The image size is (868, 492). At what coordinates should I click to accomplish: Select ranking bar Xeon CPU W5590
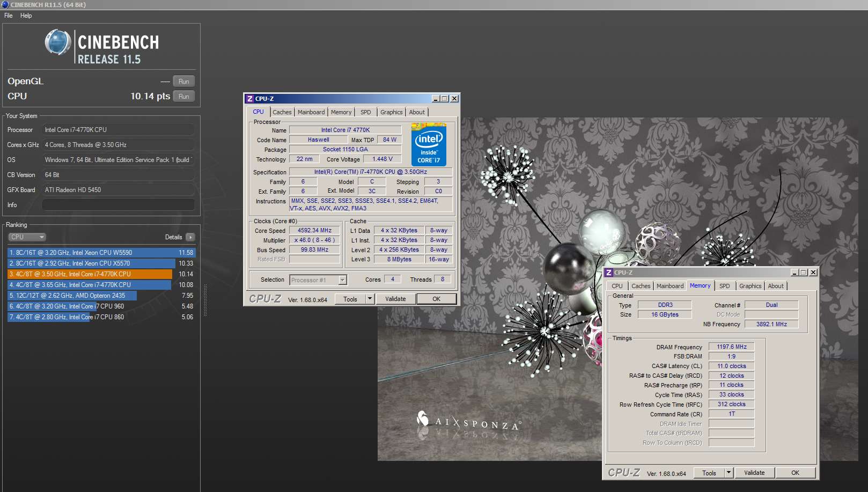click(x=101, y=253)
